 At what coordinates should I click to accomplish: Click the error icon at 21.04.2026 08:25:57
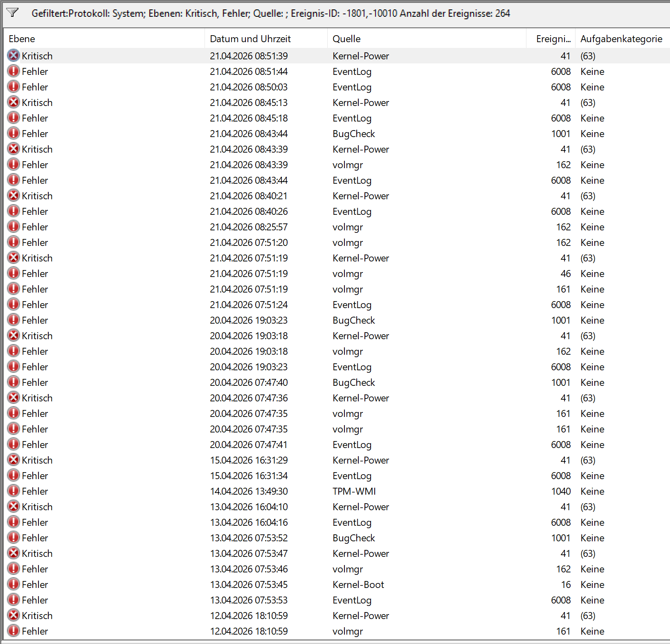[13, 226]
